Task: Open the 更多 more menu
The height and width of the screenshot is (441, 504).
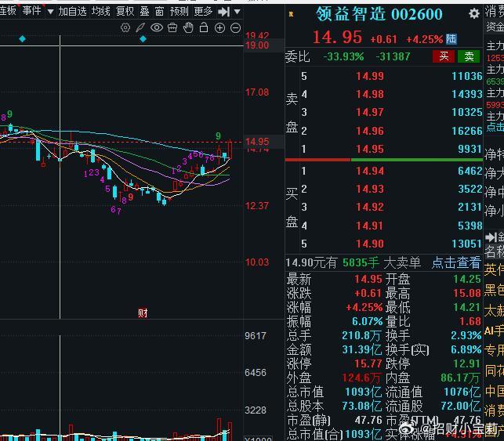Action: pos(203,12)
